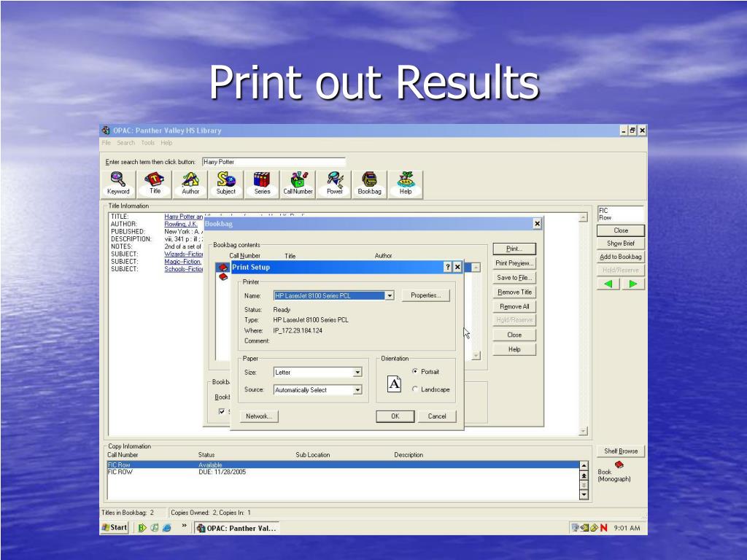Click the Shelf Browse button
This screenshot has width=747, height=560.
pyautogui.click(x=620, y=451)
